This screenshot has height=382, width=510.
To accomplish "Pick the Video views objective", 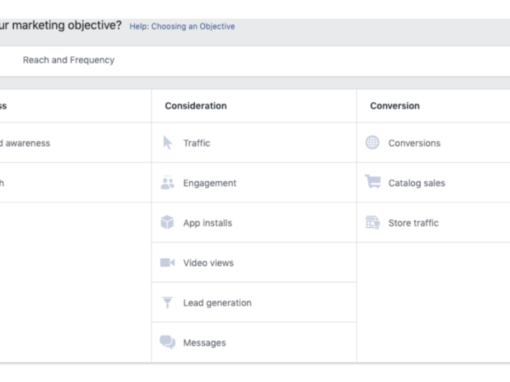I will 208,263.
